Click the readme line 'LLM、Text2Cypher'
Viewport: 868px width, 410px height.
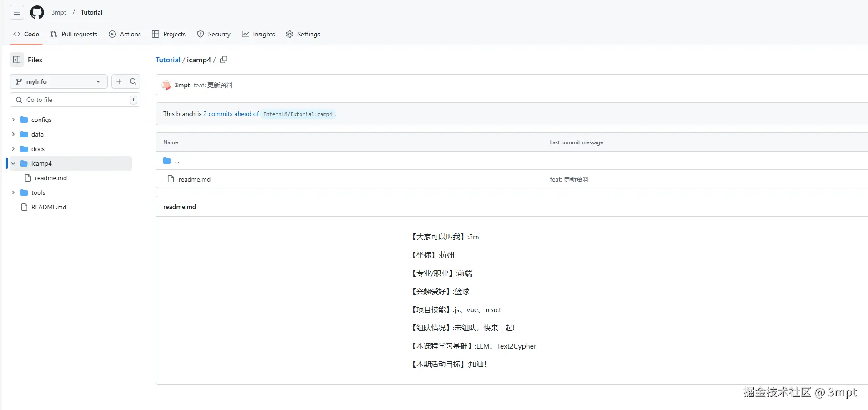[474, 346]
